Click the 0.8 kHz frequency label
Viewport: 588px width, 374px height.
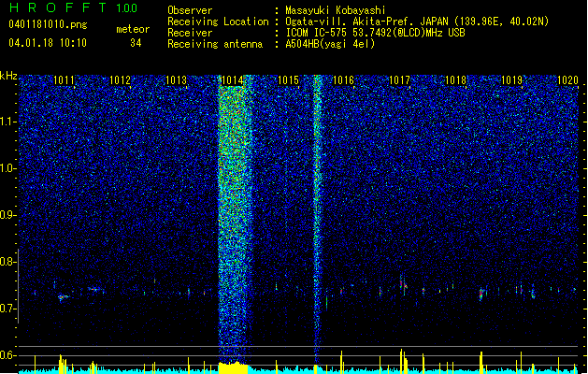tap(7, 262)
